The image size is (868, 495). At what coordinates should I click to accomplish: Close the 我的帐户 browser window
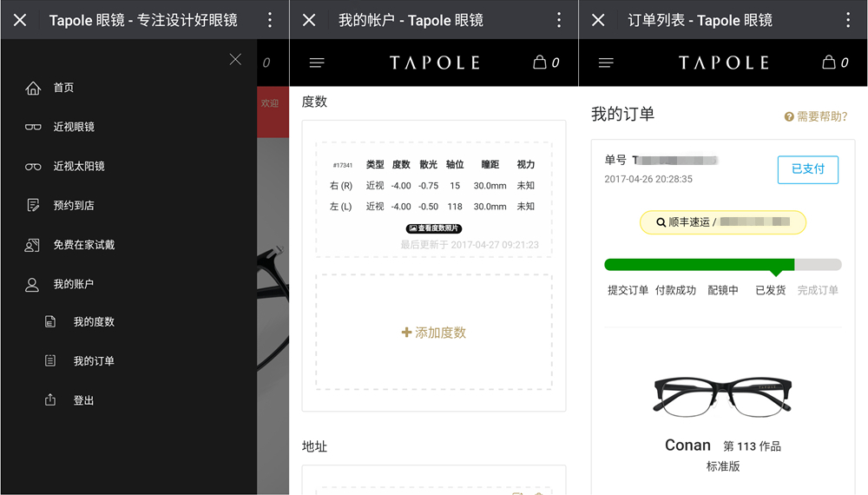pos(309,20)
